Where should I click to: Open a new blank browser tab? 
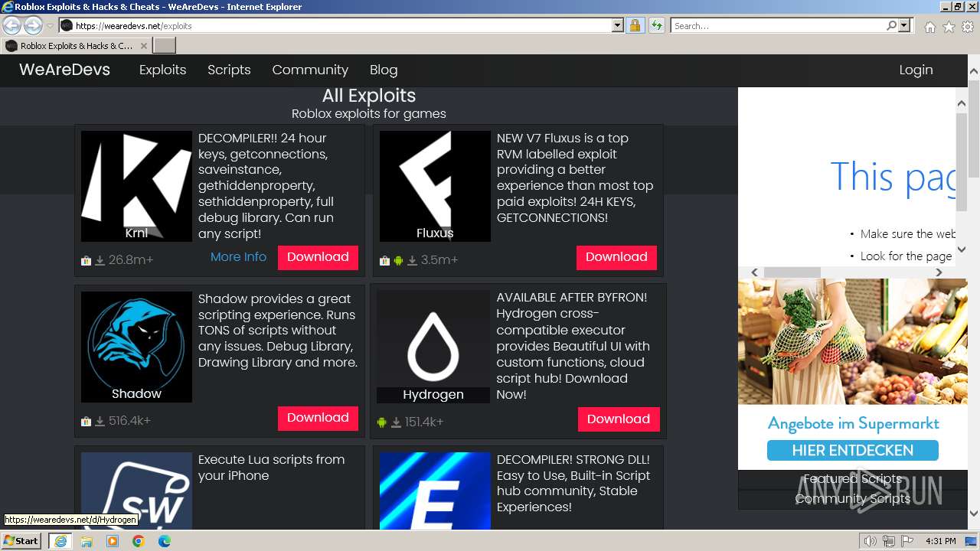point(165,46)
